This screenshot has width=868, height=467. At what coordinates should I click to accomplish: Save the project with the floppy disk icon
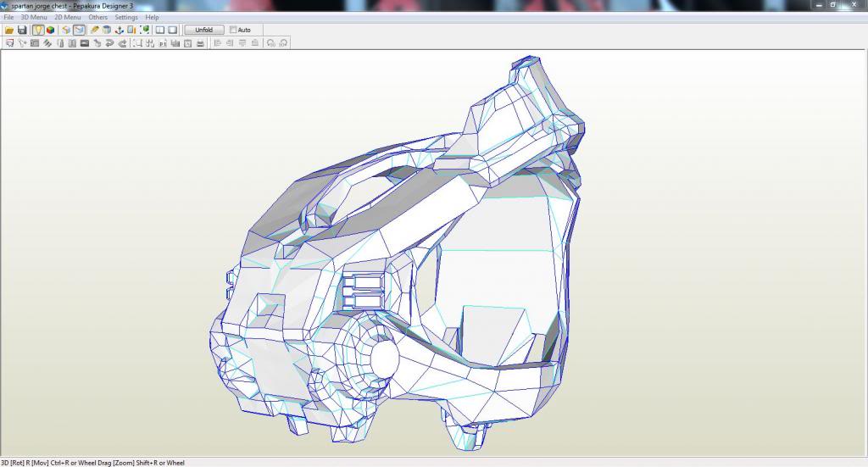(x=22, y=30)
